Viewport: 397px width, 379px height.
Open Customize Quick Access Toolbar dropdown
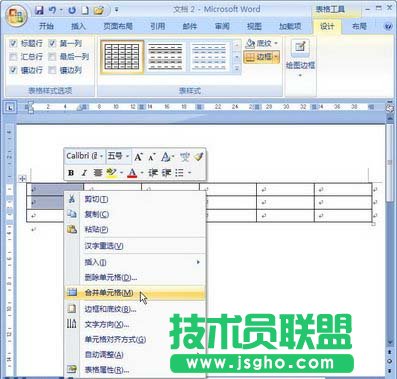[116, 10]
